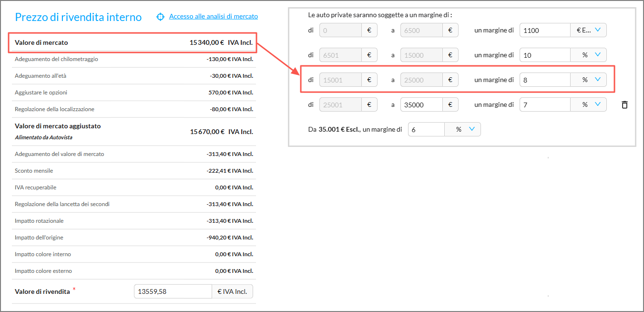The image size is (644, 312).
Task: Edit the margin field showing 1100
Action: 545,31
